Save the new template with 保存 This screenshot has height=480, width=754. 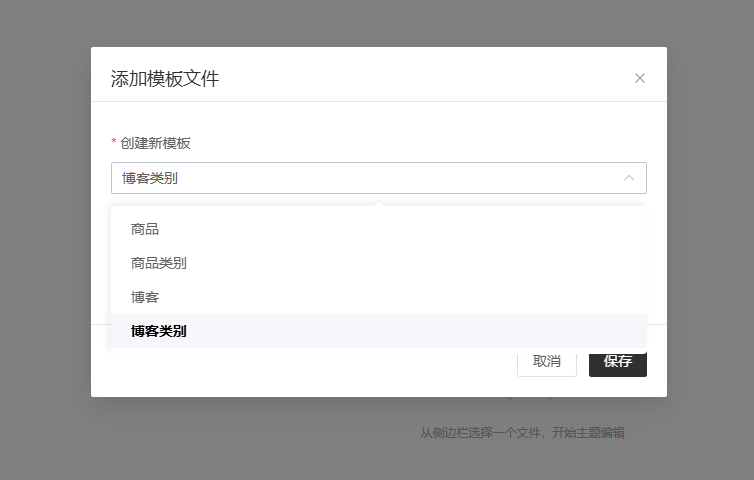[x=617, y=362]
